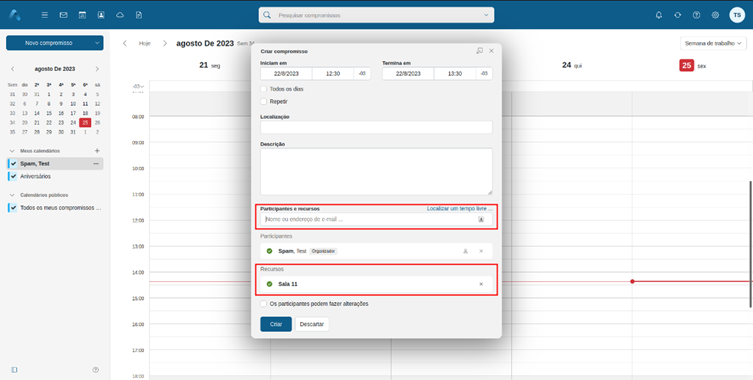Screen dimensions: 753x380
Task: Open time zone -03 dropdown in grid
Action: [138, 86]
